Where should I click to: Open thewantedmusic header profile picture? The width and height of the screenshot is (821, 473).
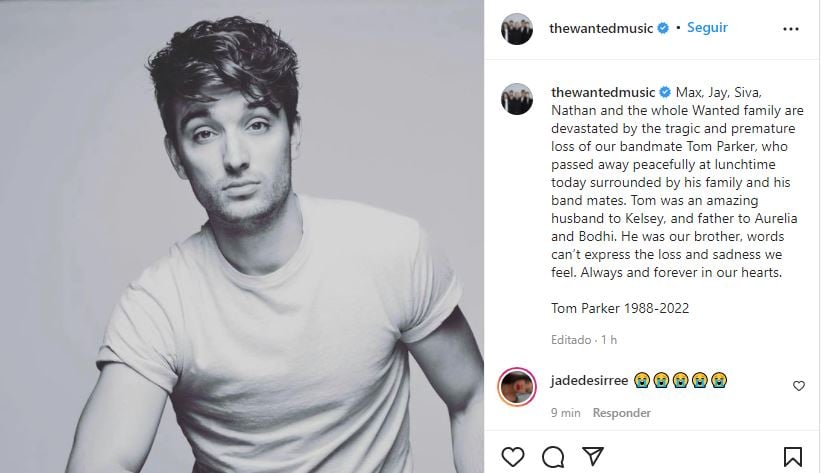(x=517, y=29)
